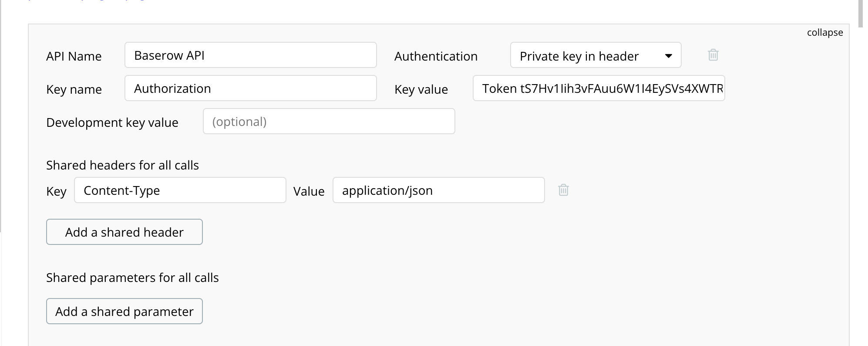Expand the Private key in header selector
The image size is (868, 346).
[595, 55]
